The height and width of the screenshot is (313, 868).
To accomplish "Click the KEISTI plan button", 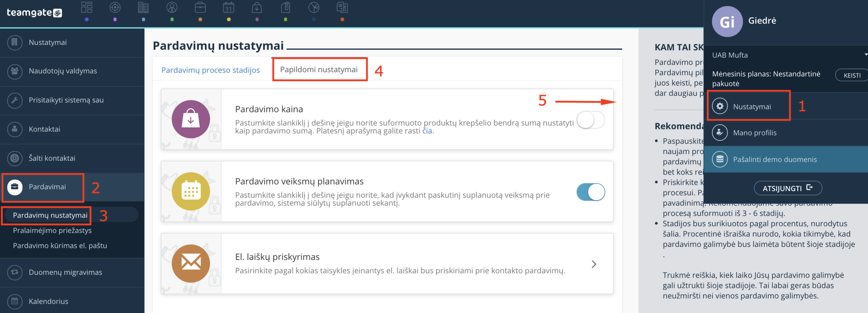I will click(x=852, y=75).
